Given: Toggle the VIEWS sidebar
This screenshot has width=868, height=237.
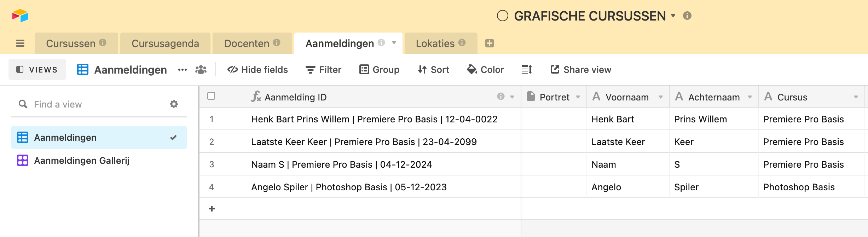Looking at the screenshot, I should coord(37,69).
